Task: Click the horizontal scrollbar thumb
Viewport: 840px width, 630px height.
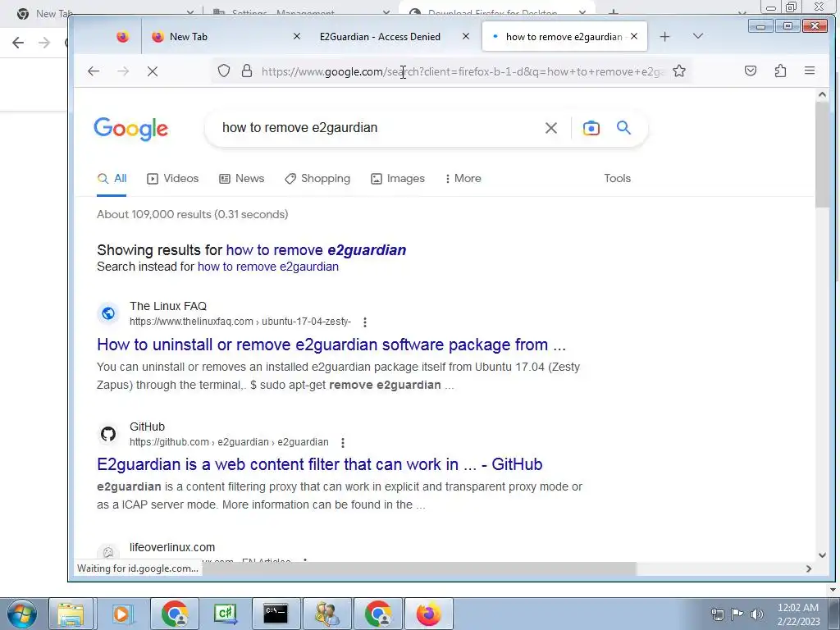Action: 419,568
